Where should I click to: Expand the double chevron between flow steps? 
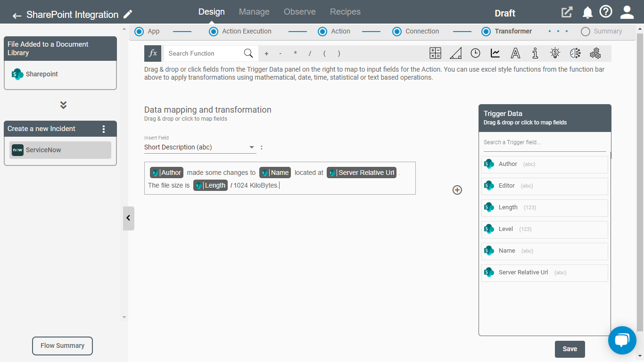click(x=63, y=105)
